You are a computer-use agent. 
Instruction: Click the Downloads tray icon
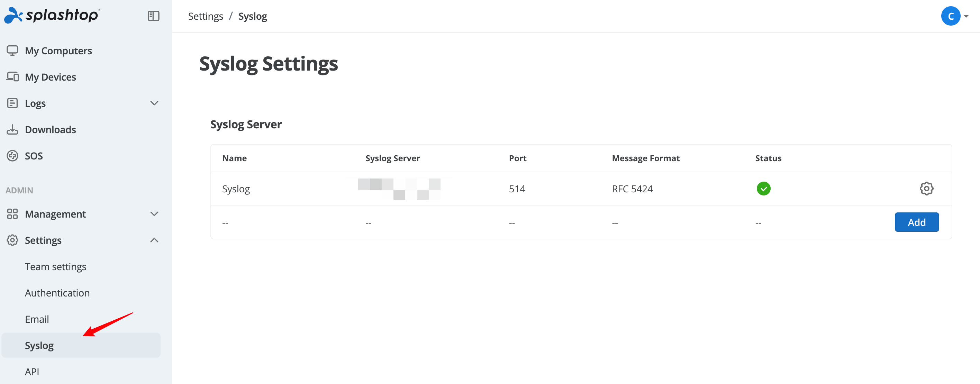(12, 130)
